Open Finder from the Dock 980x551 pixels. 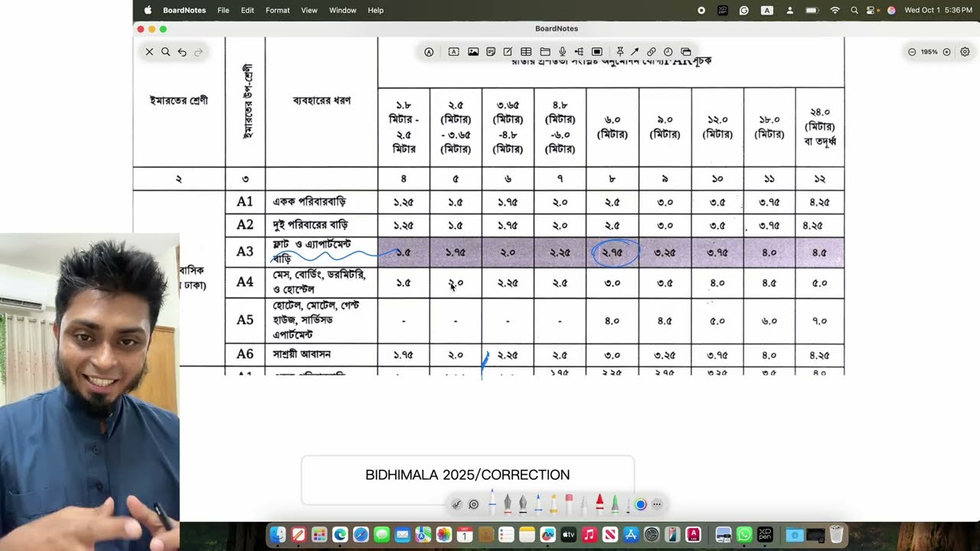278,535
